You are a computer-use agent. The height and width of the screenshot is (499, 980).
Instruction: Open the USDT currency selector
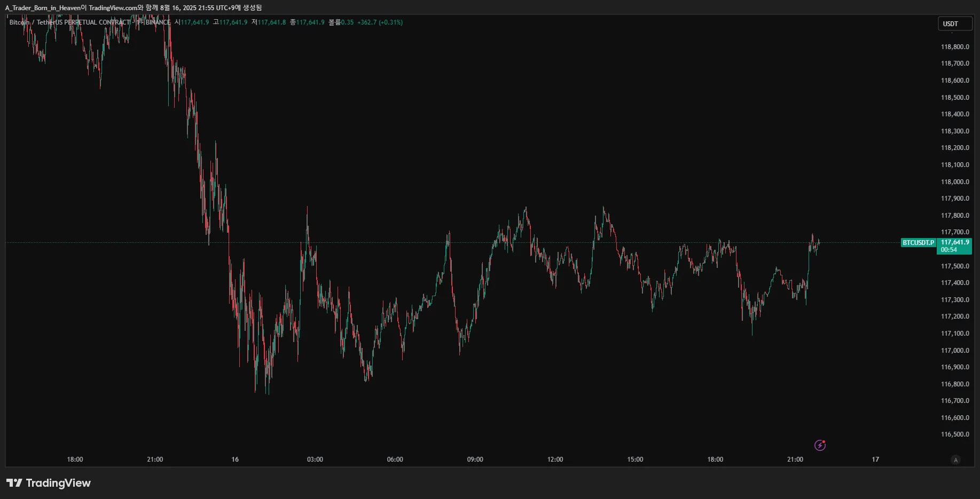(954, 23)
